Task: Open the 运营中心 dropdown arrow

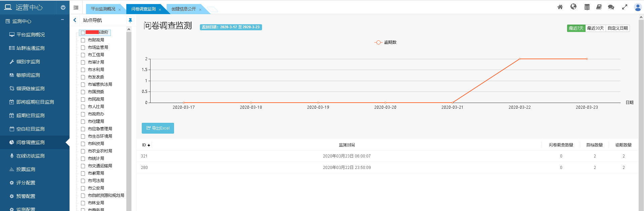Action: tap(63, 7)
